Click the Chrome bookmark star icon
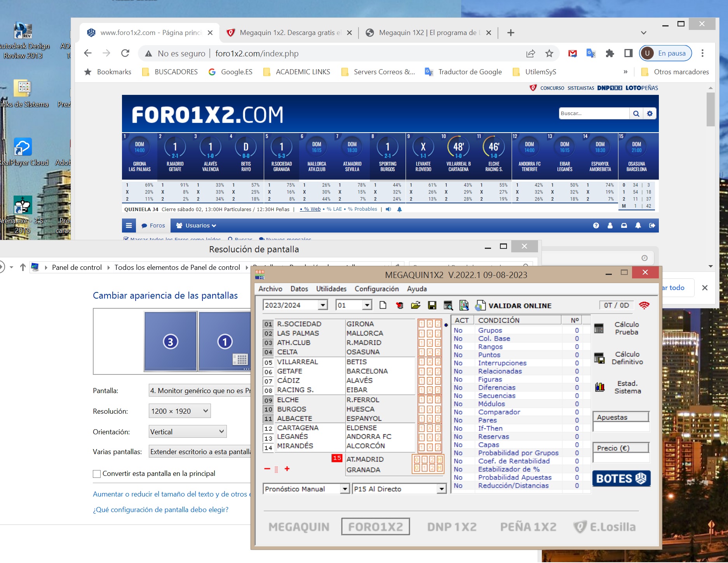 point(549,54)
